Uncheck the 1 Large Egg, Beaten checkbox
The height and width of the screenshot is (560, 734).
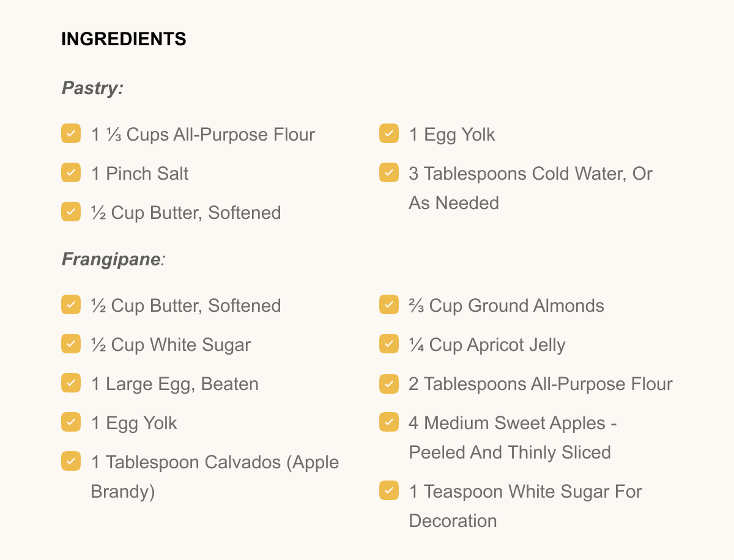coord(71,383)
